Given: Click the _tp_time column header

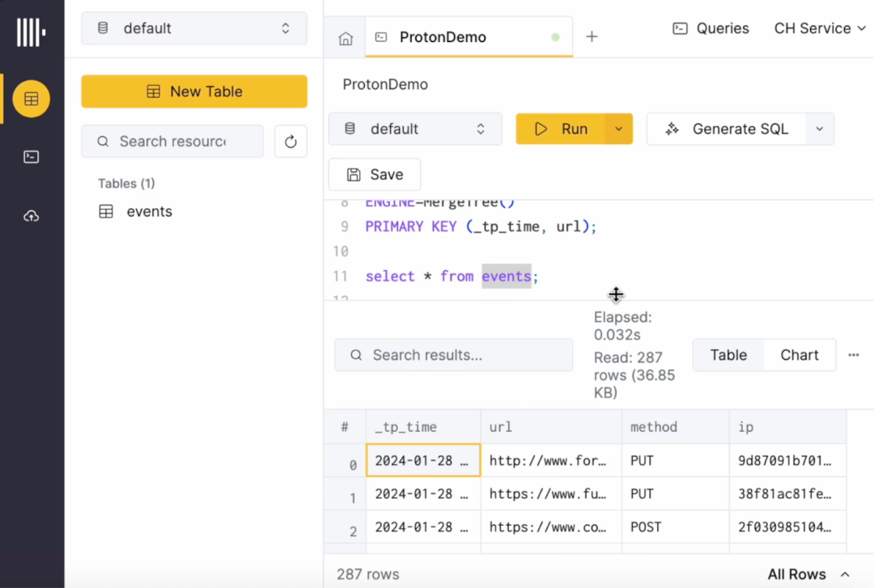Looking at the screenshot, I should [x=423, y=427].
